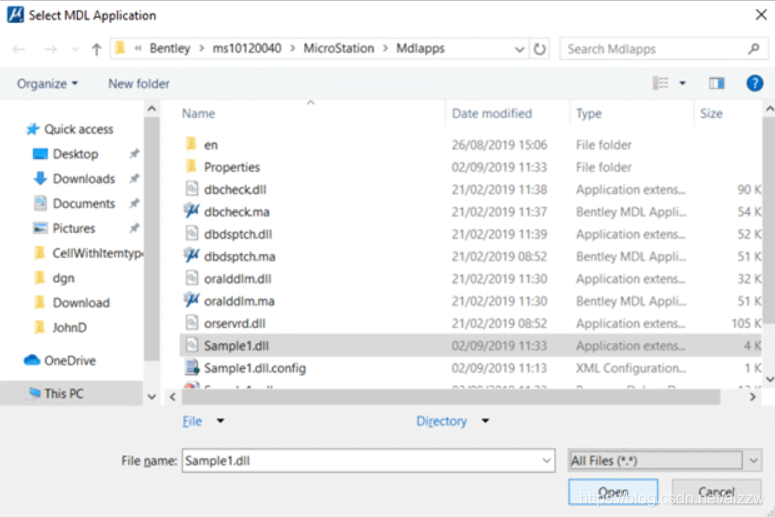Select the dbcheck.ma MDL application file

pyautogui.click(x=237, y=211)
